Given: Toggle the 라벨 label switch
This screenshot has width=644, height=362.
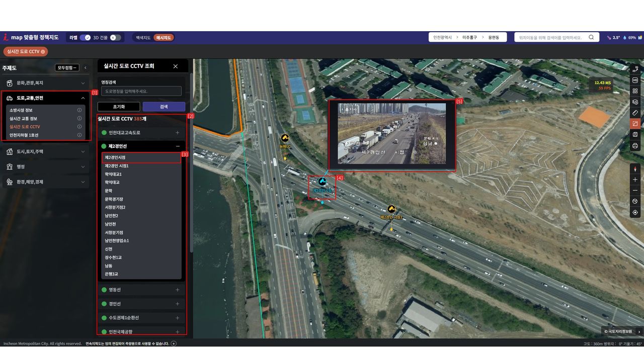Looking at the screenshot, I should tap(85, 38).
